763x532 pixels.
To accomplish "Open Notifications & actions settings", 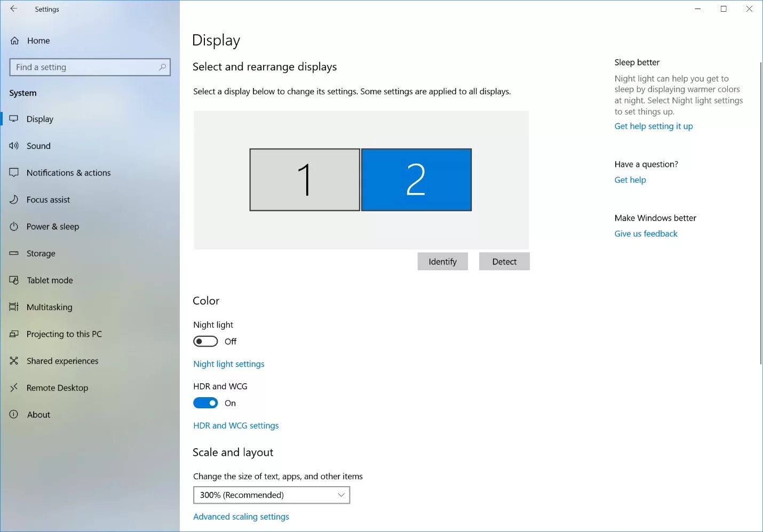I will coord(69,173).
